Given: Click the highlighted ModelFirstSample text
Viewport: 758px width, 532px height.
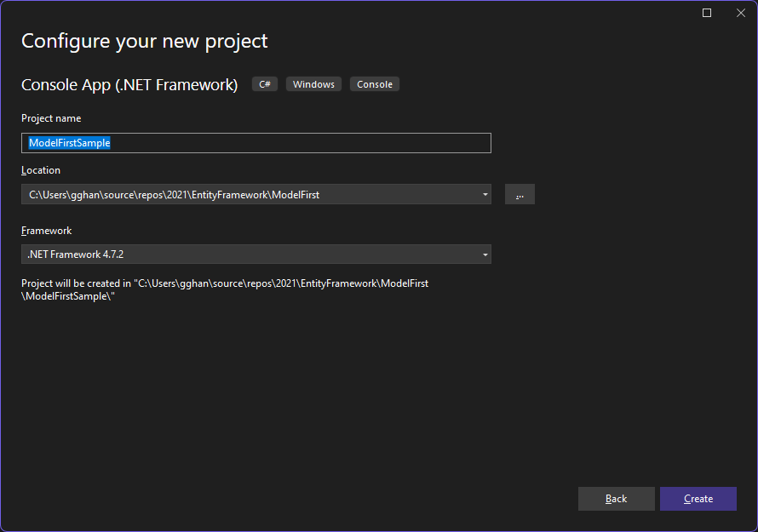Looking at the screenshot, I should click(x=68, y=142).
